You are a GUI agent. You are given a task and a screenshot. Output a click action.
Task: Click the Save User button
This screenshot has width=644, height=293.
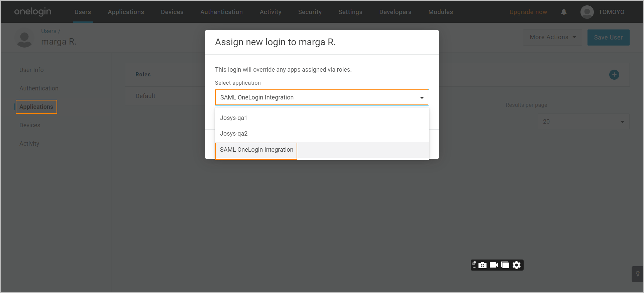(608, 38)
